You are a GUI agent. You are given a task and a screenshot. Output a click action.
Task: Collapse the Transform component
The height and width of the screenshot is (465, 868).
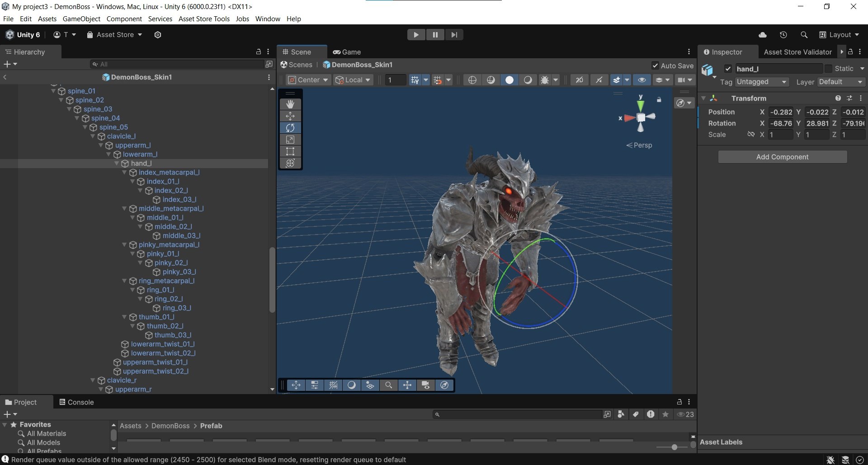click(x=703, y=98)
